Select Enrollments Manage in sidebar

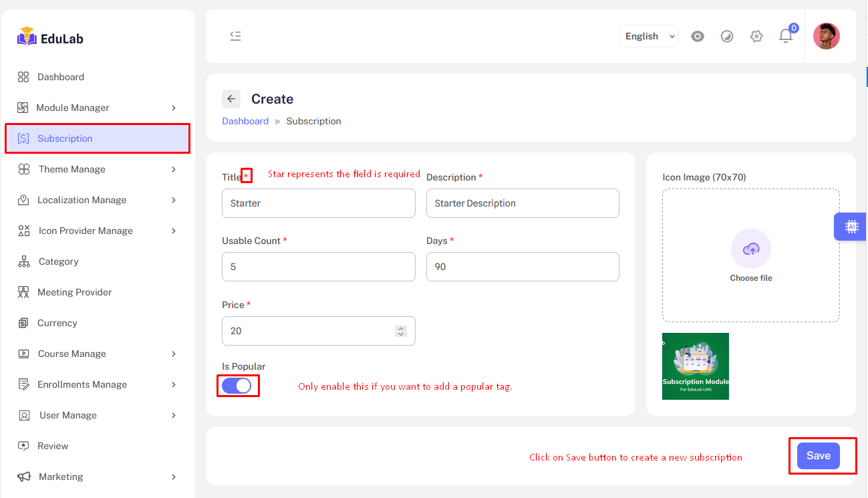point(83,384)
